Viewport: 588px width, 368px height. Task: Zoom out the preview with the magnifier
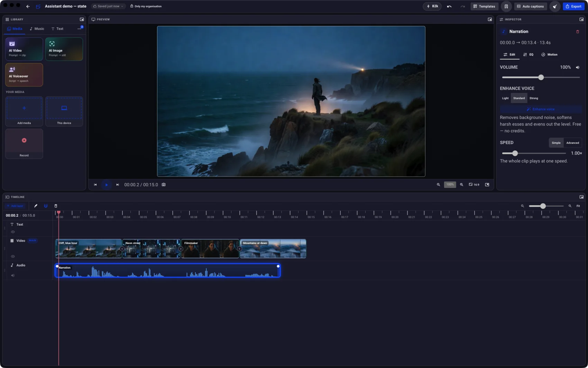click(438, 185)
